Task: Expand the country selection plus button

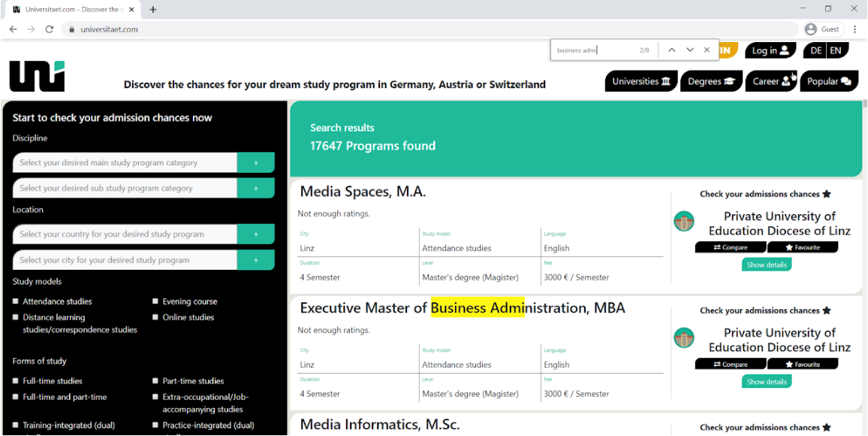Action: tap(256, 235)
